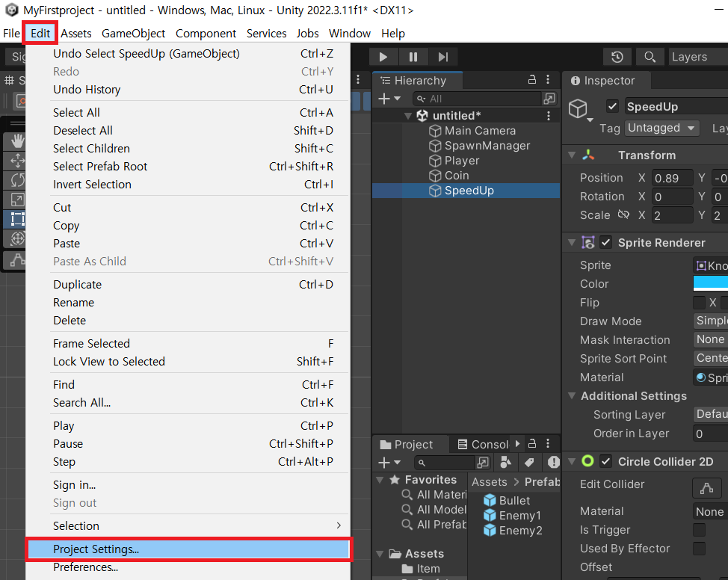Click Sign in menu entry
The image size is (728, 580).
click(188, 485)
